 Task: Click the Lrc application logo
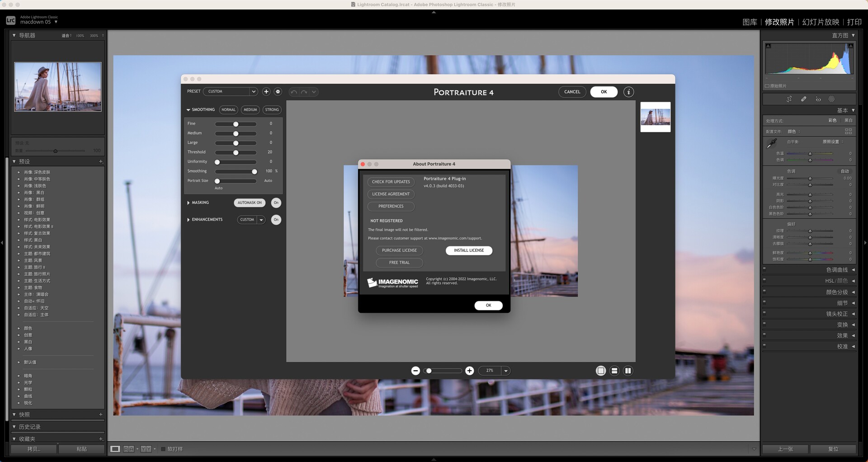(11, 20)
